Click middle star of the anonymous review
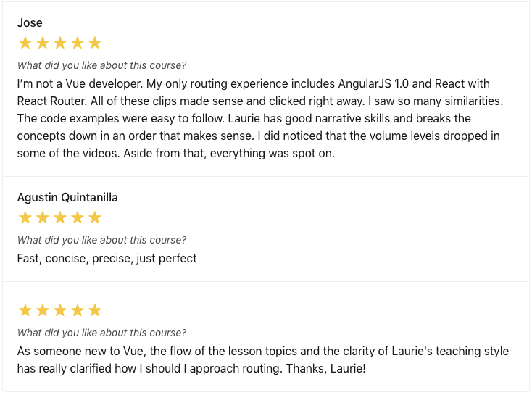The height and width of the screenshot is (395, 532). click(x=60, y=310)
